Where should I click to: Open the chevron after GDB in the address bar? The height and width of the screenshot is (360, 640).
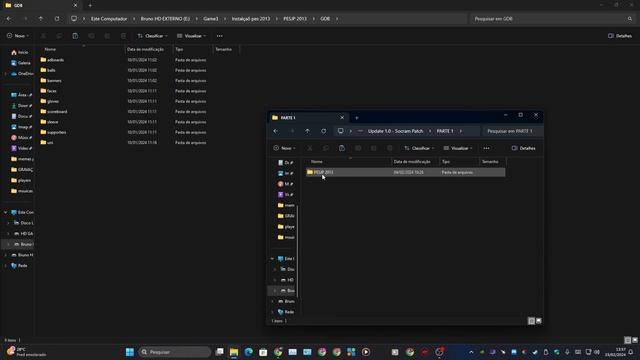pos(337,19)
